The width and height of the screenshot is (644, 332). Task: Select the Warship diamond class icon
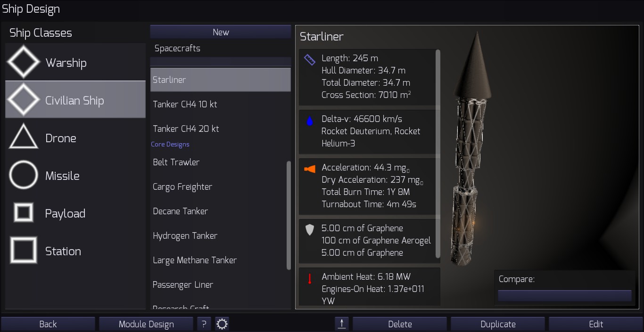pyautogui.click(x=24, y=63)
